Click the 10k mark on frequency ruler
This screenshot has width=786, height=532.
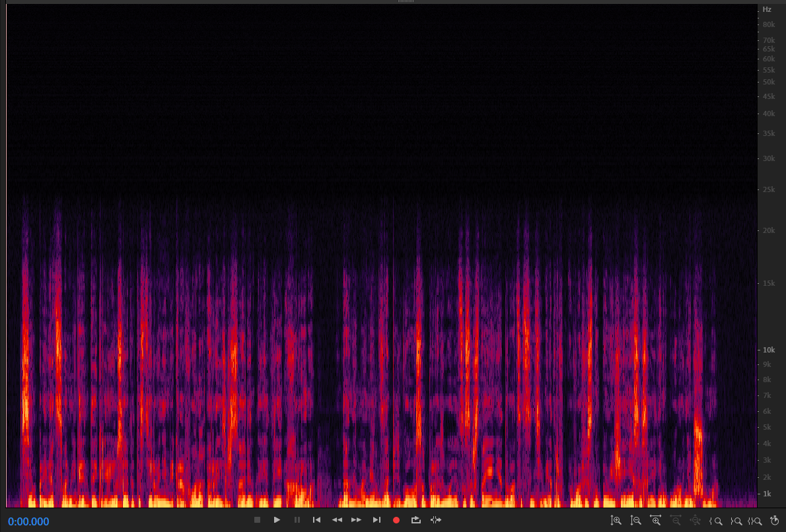768,350
